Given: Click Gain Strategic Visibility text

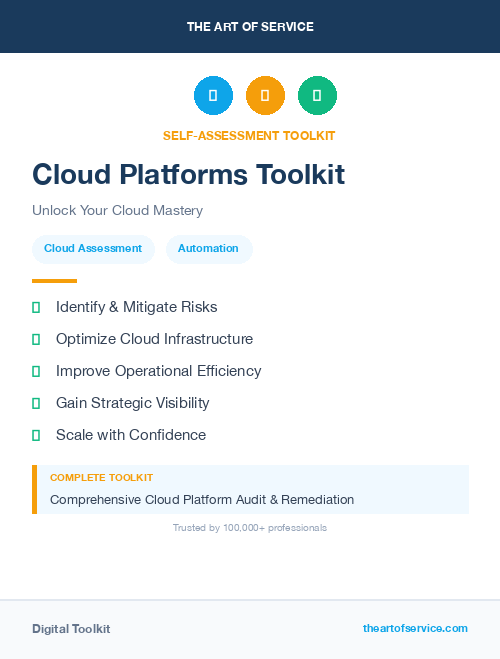Looking at the screenshot, I should 132,403.
